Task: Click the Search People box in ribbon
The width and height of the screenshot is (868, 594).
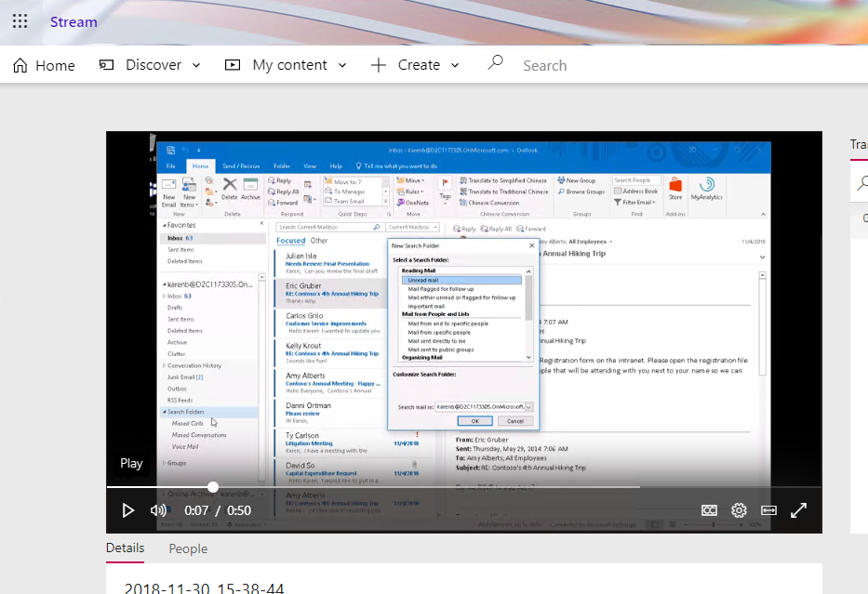Action: click(x=636, y=180)
